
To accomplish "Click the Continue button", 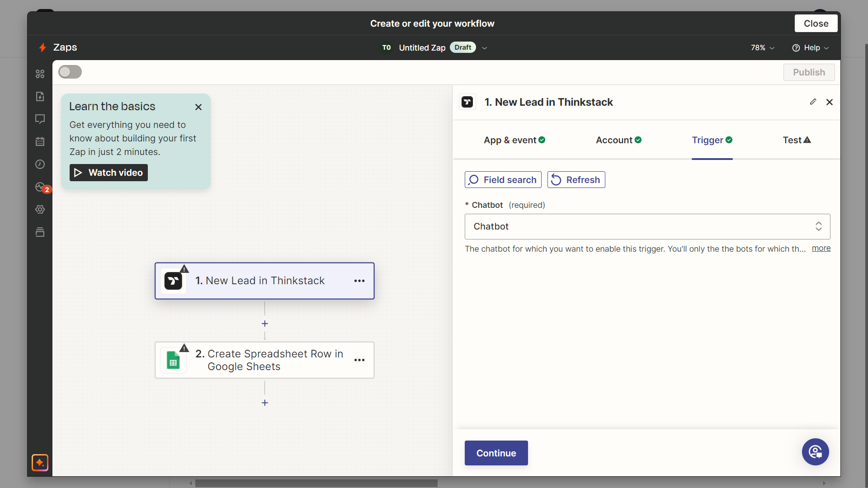I will [x=496, y=453].
